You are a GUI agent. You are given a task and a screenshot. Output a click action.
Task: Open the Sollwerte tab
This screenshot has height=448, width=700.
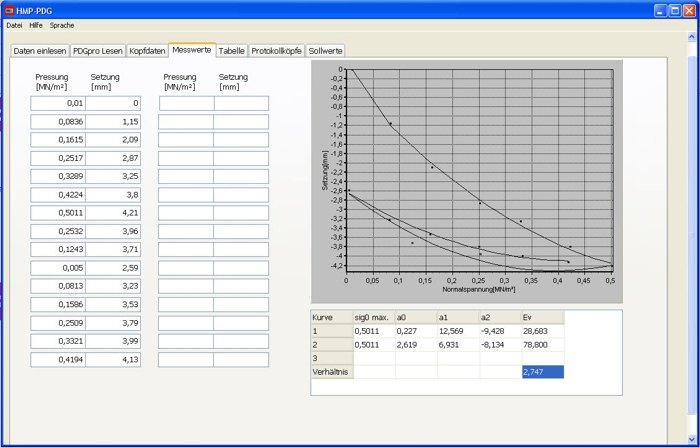326,51
